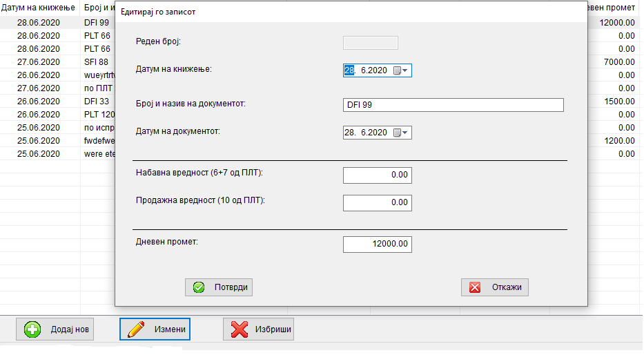Image resolution: width=644 pixels, height=355 pixels.
Task: Select the SFI 88 table row
Action: [96, 62]
